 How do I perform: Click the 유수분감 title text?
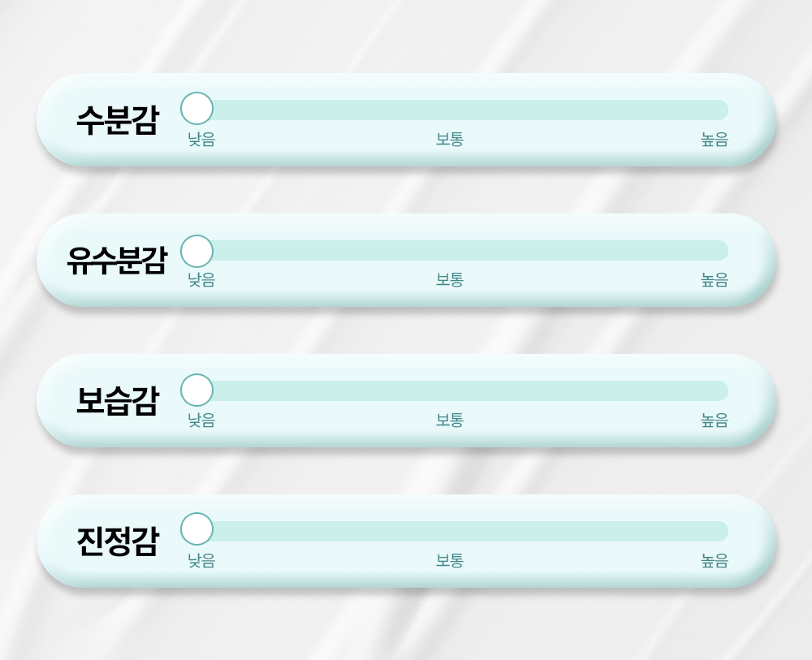117,261
